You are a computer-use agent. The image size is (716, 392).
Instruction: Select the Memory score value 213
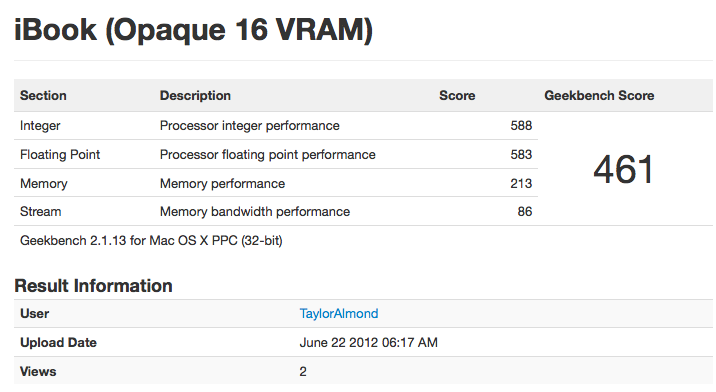pyautogui.click(x=521, y=184)
